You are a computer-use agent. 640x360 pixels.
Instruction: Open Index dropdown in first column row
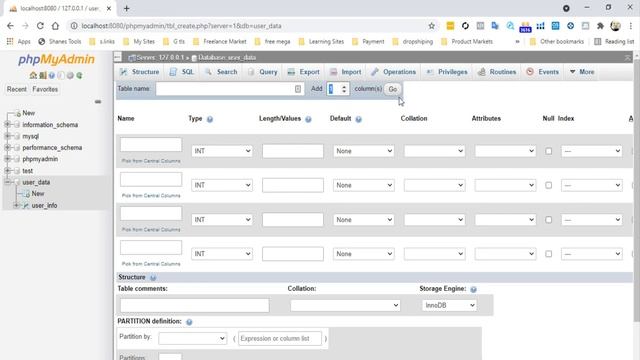pyautogui.click(x=591, y=151)
